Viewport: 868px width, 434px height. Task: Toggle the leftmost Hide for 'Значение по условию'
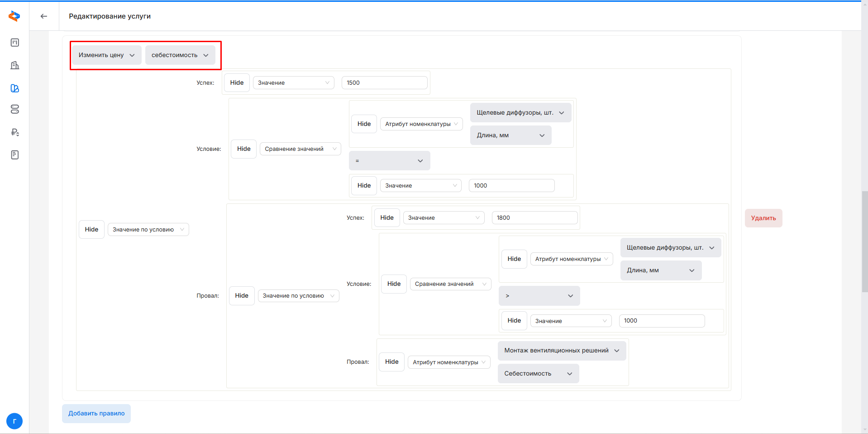pyautogui.click(x=91, y=230)
